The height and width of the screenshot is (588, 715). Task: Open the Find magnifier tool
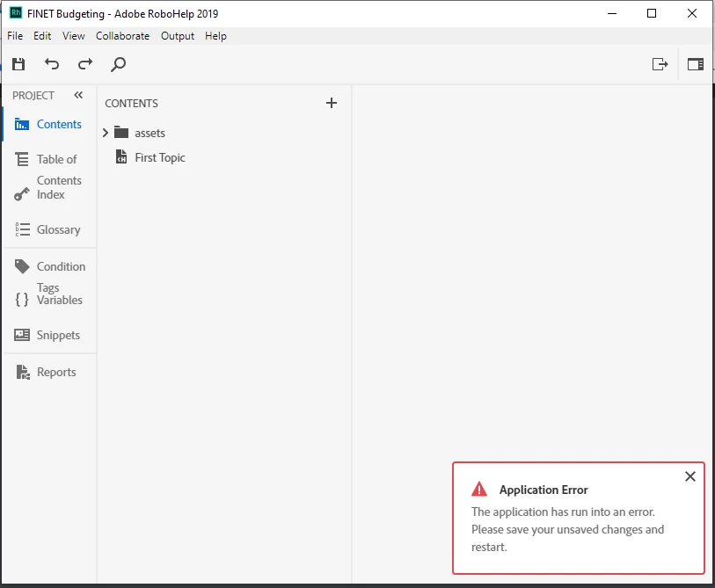point(118,64)
